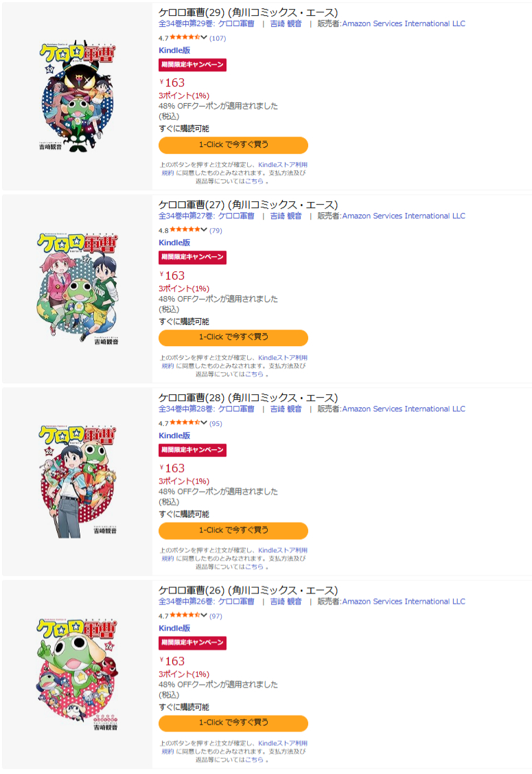Viewport: 532px width, 774px height.
Task: Open the Keroro Gunso volume 29 cover thumbnail
Action: (x=77, y=95)
